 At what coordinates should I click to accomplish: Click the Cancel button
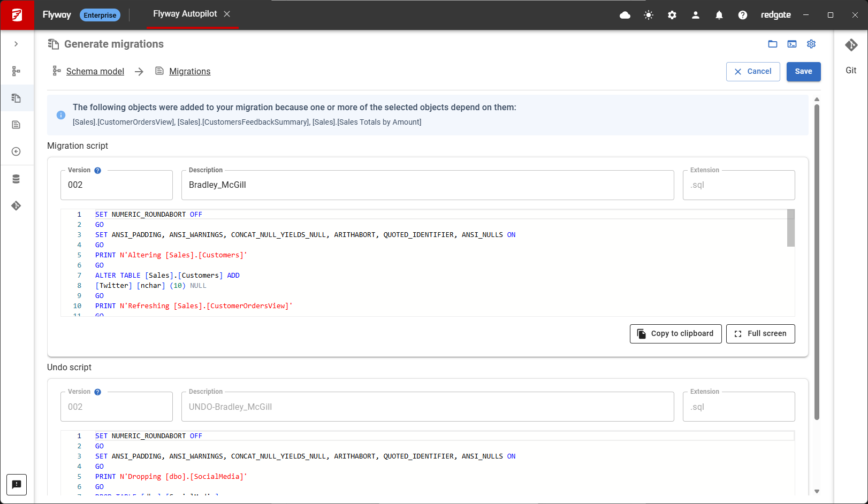pyautogui.click(x=753, y=71)
